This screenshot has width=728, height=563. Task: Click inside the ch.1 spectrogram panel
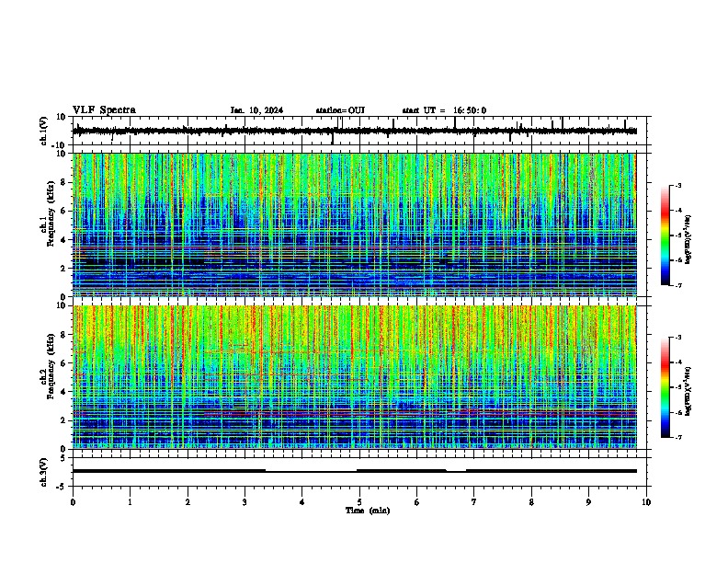pyautogui.click(x=355, y=224)
